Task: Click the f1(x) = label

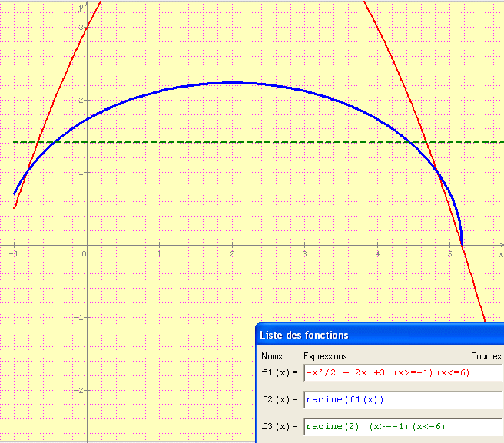Action: (280, 372)
